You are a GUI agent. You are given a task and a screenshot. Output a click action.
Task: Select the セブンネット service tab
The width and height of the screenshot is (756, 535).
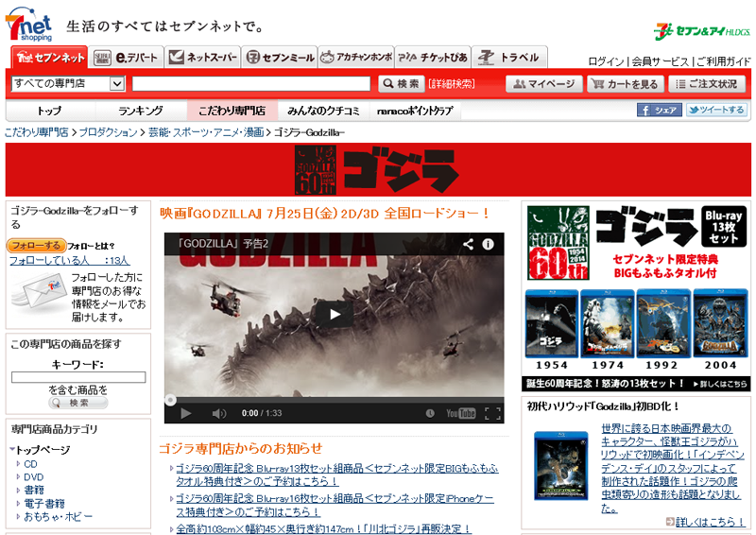click(50, 58)
